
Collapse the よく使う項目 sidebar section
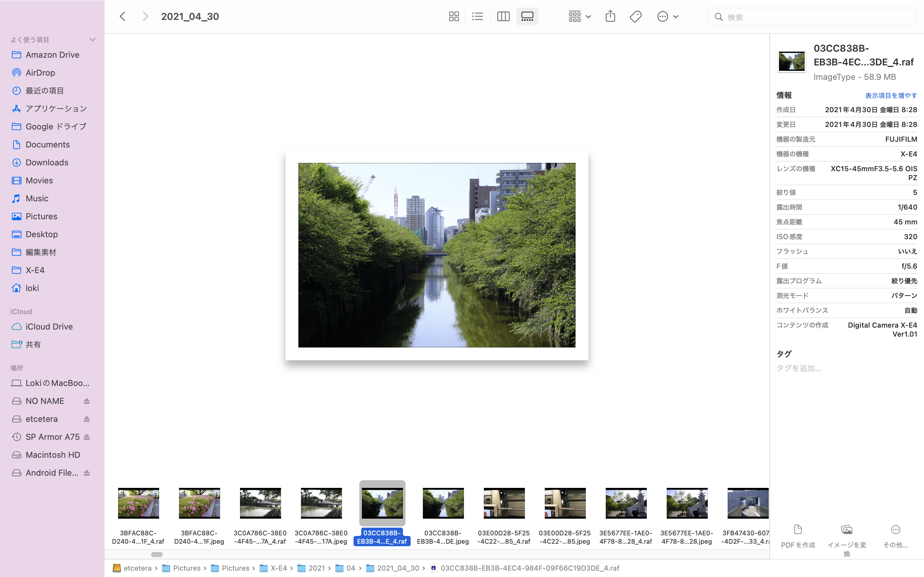click(92, 40)
